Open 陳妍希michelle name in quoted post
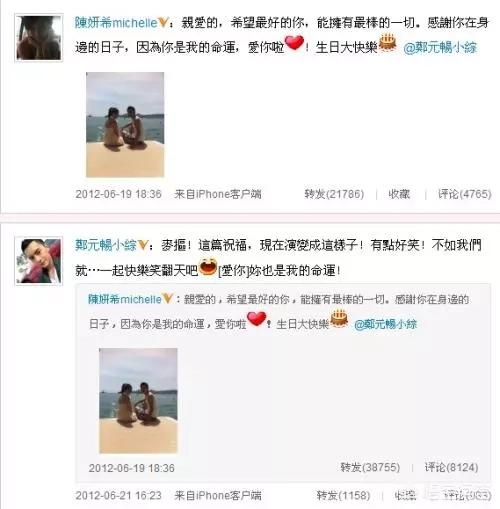The height and width of the screenshot is (509, 500). click(x=125, y=299)
